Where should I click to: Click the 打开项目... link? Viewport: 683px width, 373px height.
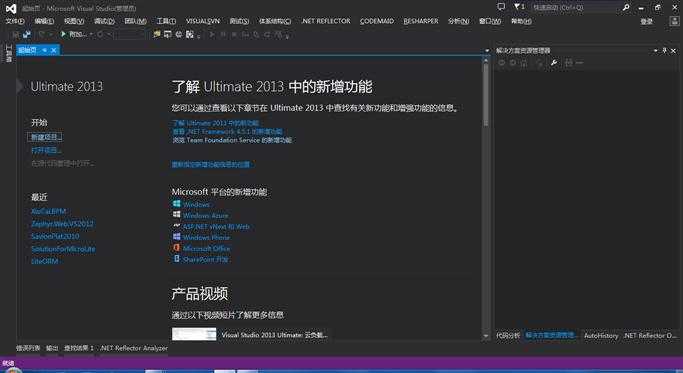(x=46, y=150)
